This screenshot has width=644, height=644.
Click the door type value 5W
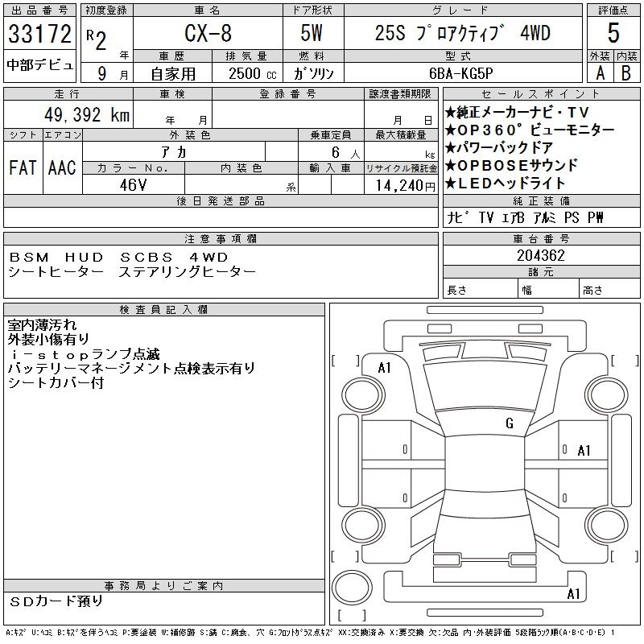(312, 33)
